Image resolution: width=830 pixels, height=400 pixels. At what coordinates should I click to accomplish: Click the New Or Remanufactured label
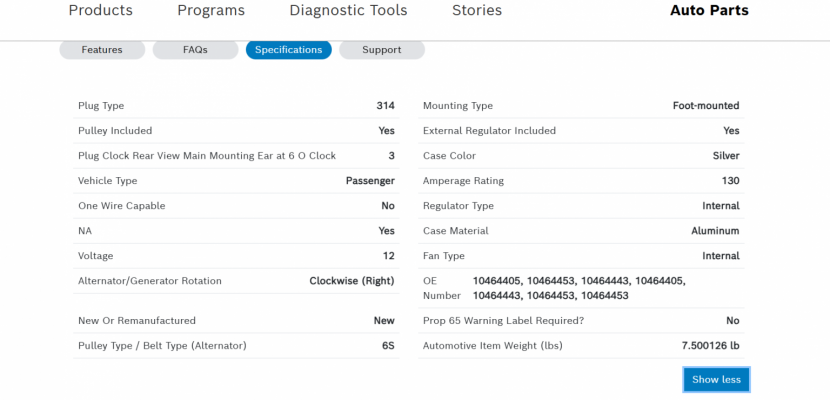click(137, 321)
